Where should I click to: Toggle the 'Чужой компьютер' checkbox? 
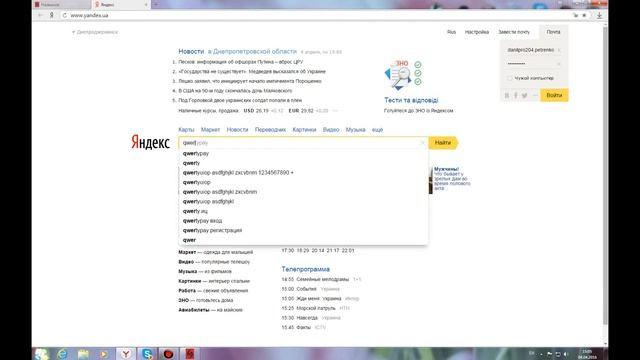click(509, 78)
